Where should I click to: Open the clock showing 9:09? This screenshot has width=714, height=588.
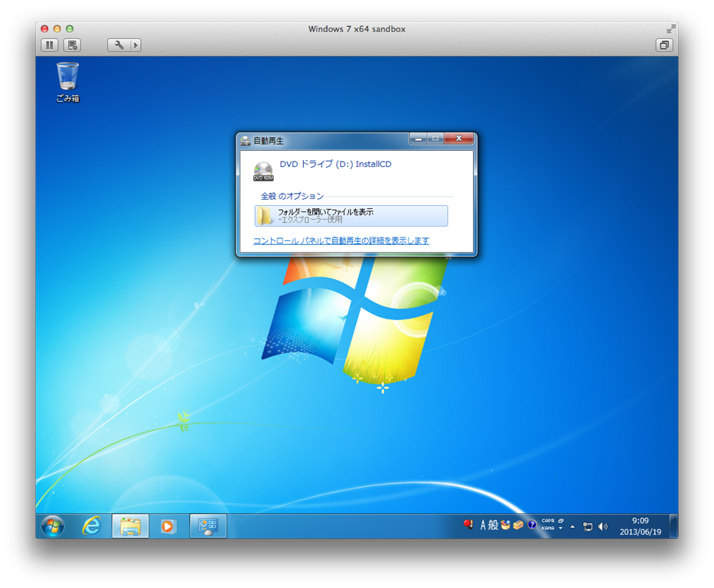(641, 526)
